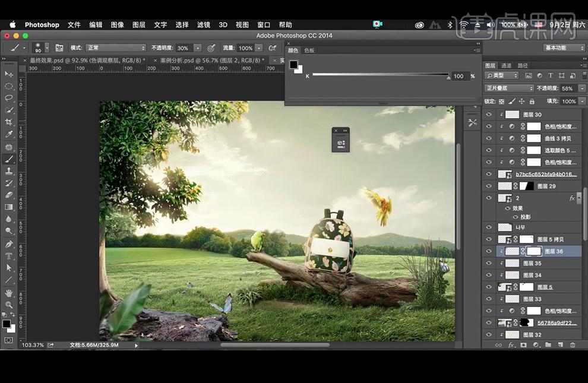588x383 pixels.
Task: Click the airbrush build-up icon in options bar
Action: [273, 48]
